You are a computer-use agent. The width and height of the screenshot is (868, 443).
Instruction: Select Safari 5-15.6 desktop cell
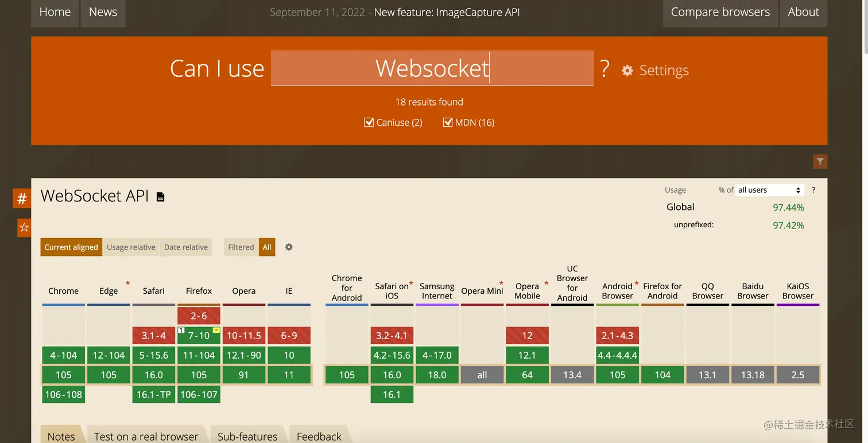(154, 355)
